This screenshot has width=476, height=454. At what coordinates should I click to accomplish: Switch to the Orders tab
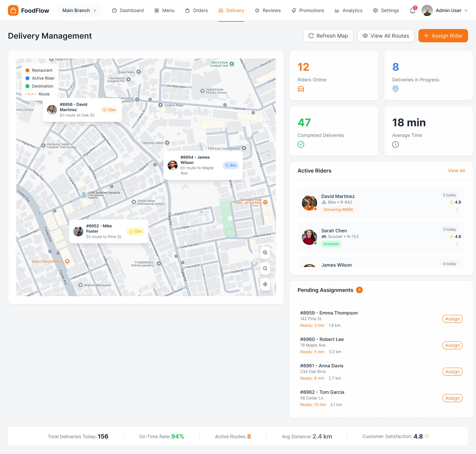point(197,10)
